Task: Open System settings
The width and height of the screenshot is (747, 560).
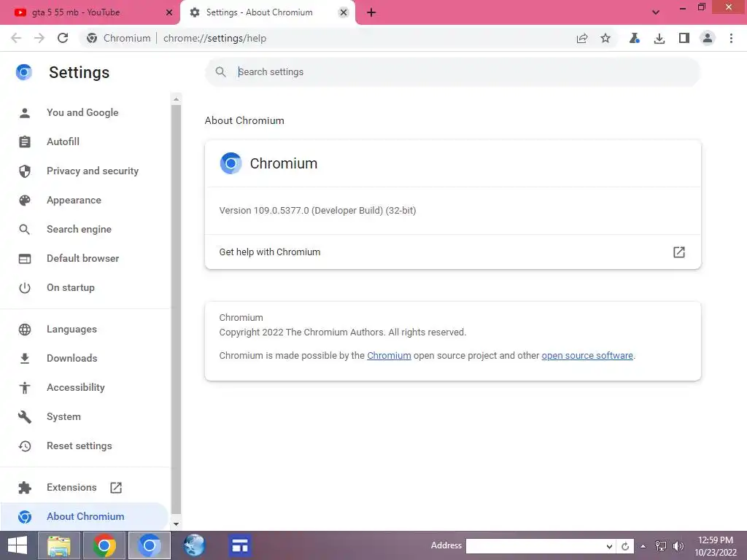Action: coord(63,416)
